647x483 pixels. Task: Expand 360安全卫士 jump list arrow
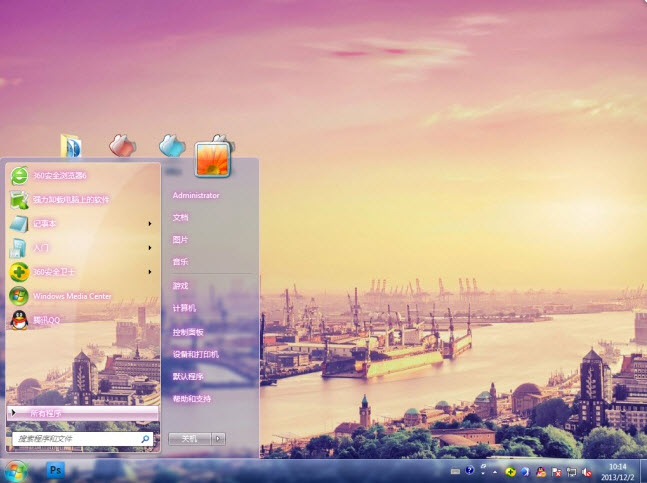point(150,272)
